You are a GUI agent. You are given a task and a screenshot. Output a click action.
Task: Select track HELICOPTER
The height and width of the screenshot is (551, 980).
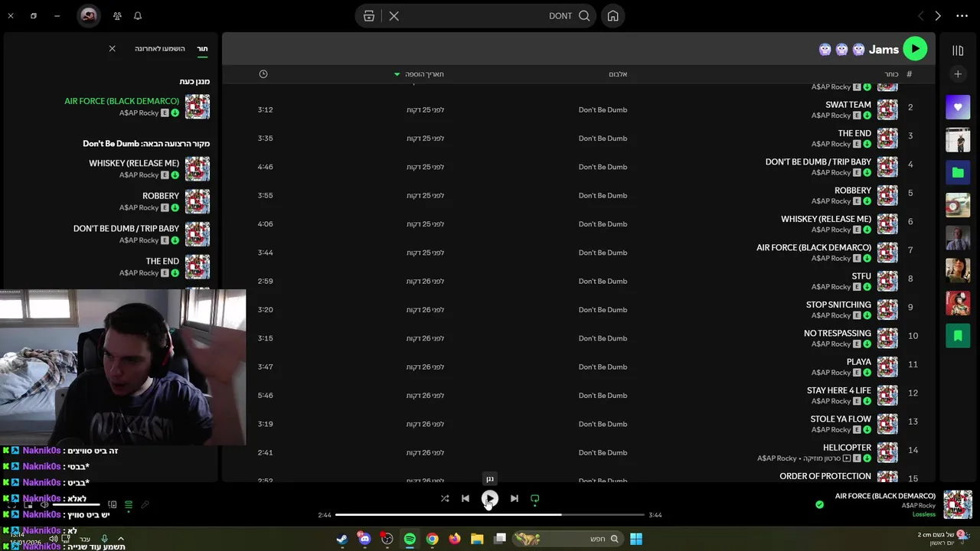(x=847, y=448)
